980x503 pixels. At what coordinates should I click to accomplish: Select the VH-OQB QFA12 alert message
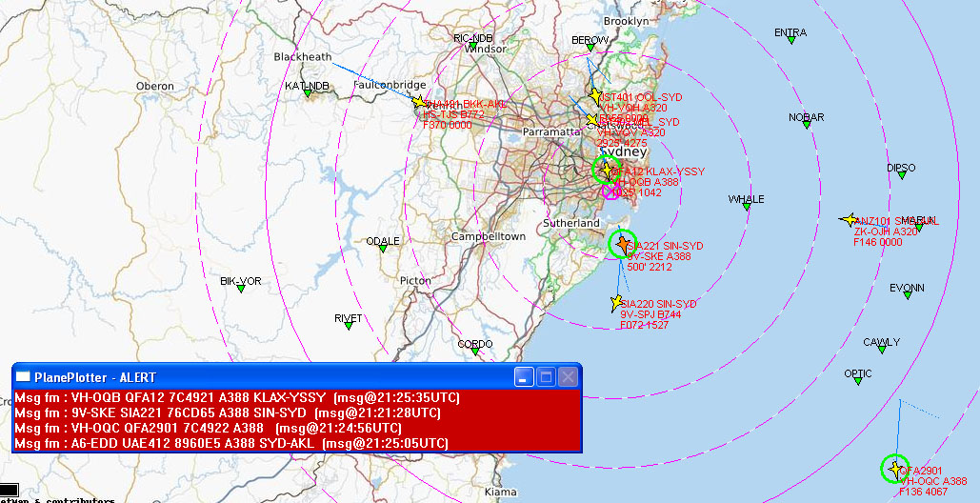[x=238, y=398]
